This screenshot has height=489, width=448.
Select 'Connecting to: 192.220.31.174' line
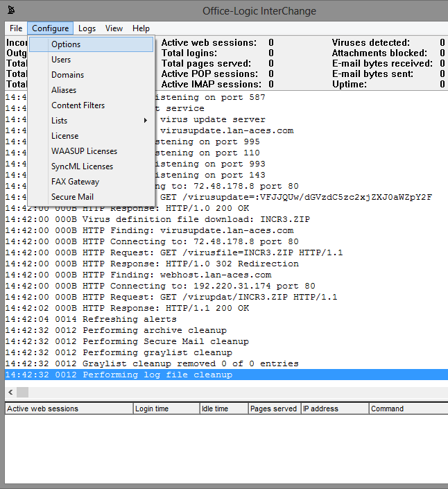tap(226, 286)
